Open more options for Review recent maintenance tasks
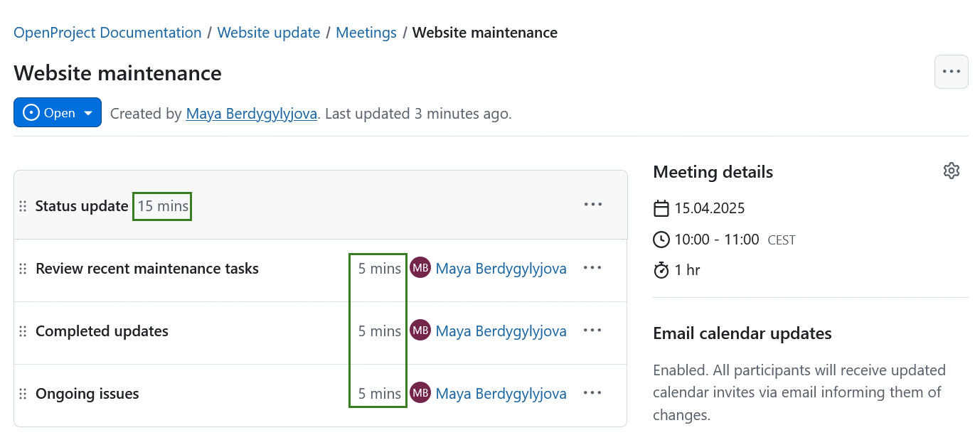The width and height of the screenshot is (980, 435). [592, 268]
